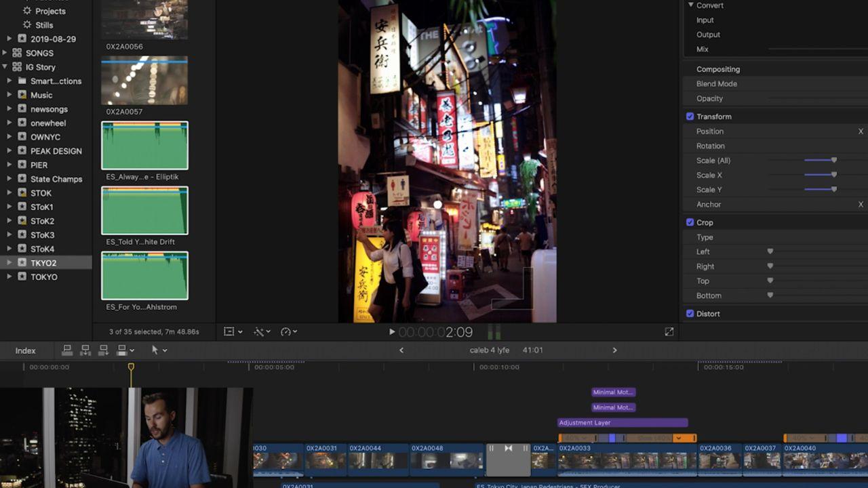Adjust the Crop Top slider handle
This screenshot has width=868, height=488.
[x=770, y=281]
